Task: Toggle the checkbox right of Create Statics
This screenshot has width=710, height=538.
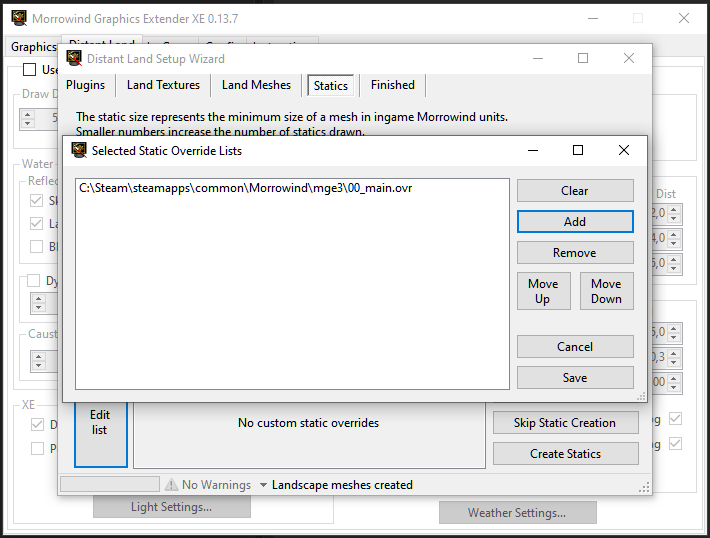Action: point(675,443)
